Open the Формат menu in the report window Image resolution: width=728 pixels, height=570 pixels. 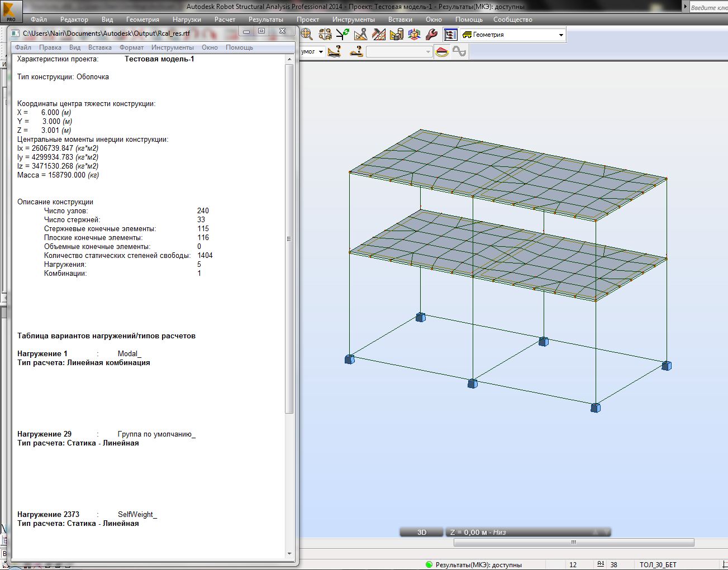pyautogui.click(x=131, y=47)
